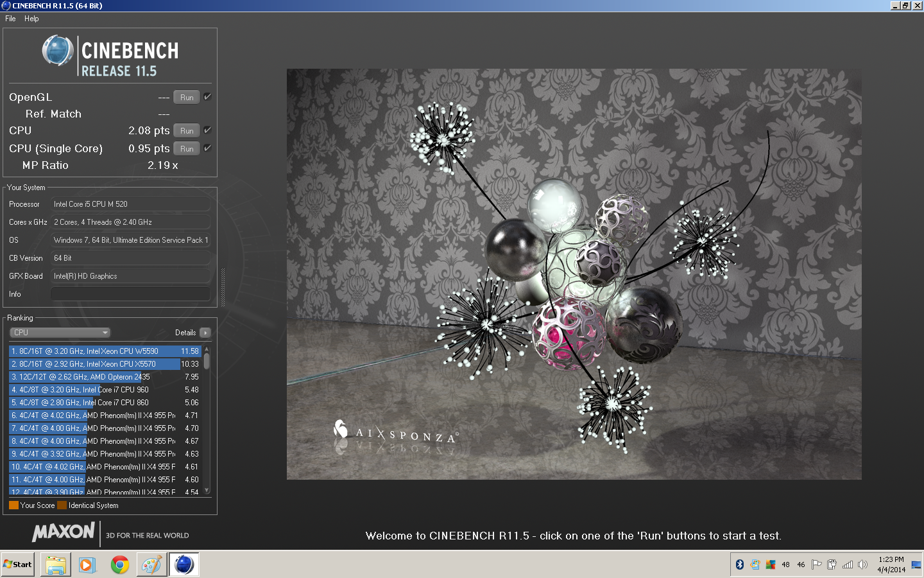Click the GFX Board Intel(R) HD Graphics field
The width and height of the screenshot is (924, 578).
pos(130,276)
